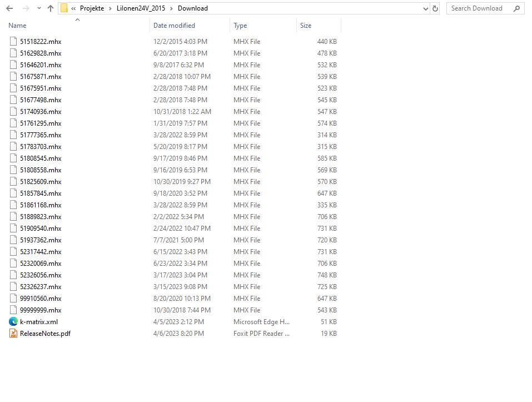532x402 pixels.
Task: Select file name 52320069.mhx
Action: (41, 263)
